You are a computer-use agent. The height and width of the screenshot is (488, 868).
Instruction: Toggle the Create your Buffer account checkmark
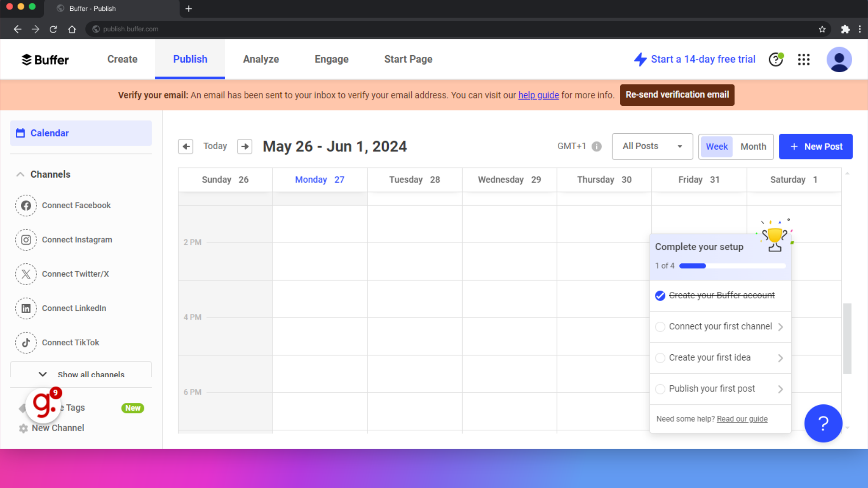(x=660, y=296)
